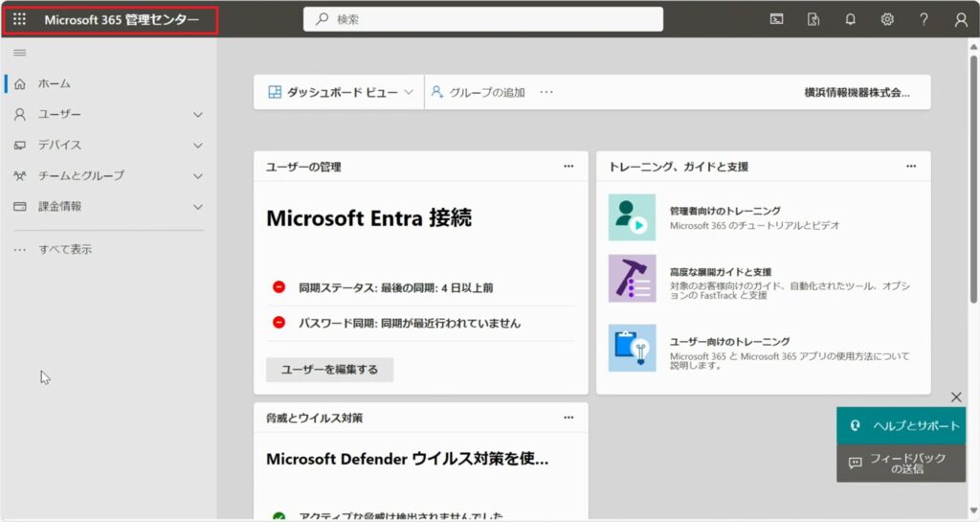Click the ユーザーの管理 card title

tap(303, 167)
